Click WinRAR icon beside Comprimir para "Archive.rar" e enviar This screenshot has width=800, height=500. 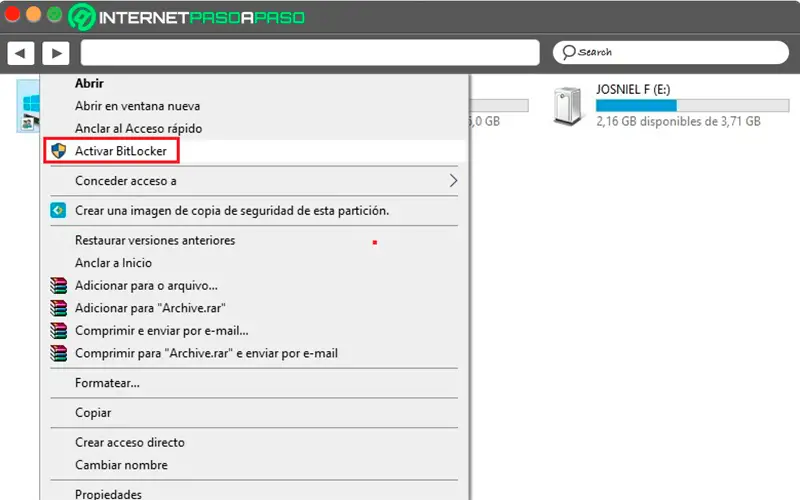point(59,353)
